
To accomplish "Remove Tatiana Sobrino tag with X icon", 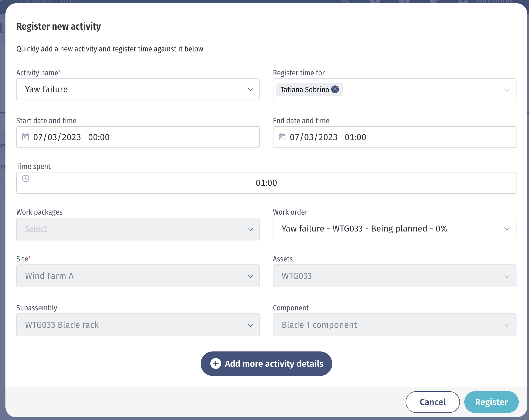I will pos(335,89).
